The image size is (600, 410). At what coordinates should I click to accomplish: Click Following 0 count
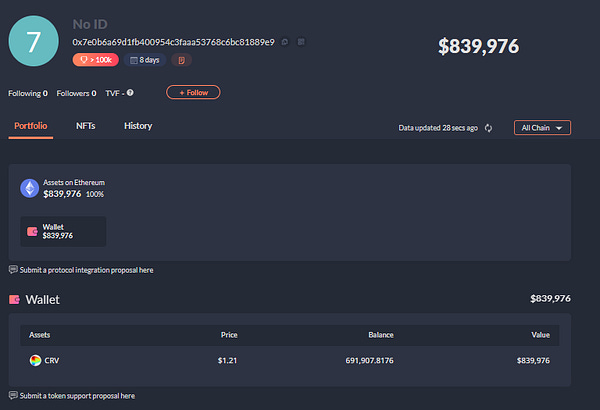[28, 93]
